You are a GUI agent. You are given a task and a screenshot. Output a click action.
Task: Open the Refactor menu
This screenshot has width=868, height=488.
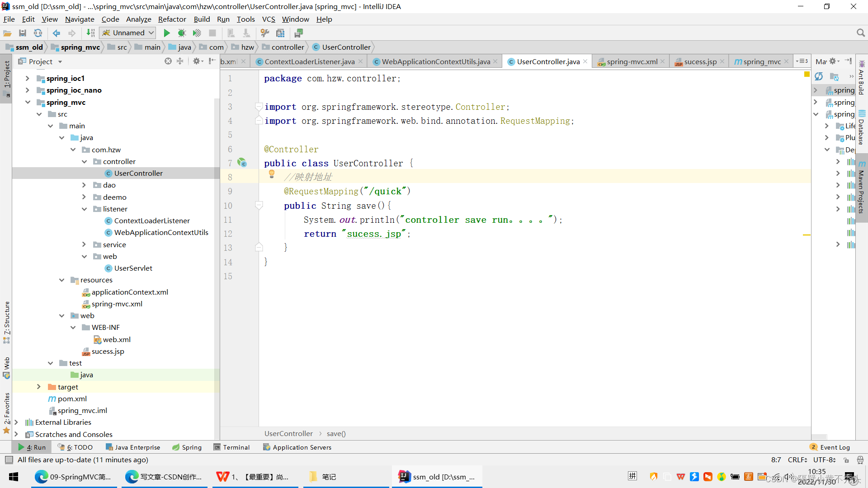pos(172,19)
